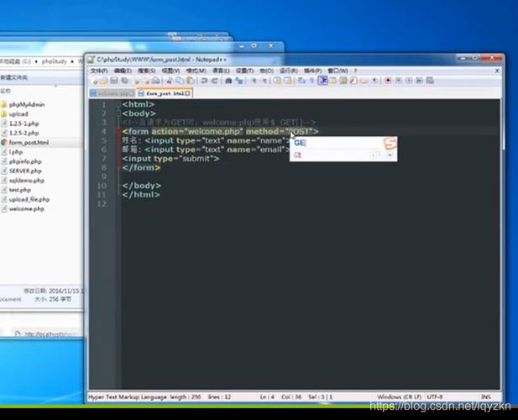Image resolution: width=518 pixels, height=420 pixels.
Task: Redo the edit via toolbar
Action: click(x=214, y=81)
